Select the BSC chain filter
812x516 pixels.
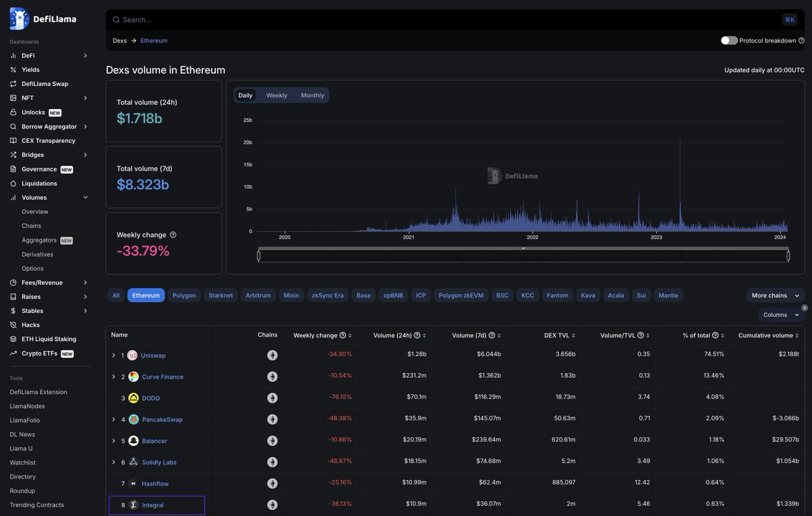coord(502,295)
